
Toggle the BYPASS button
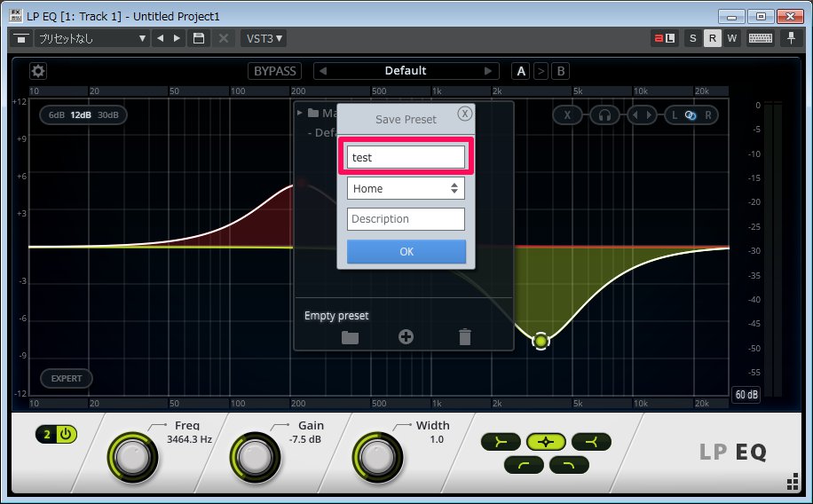click(x=275, y=71)
